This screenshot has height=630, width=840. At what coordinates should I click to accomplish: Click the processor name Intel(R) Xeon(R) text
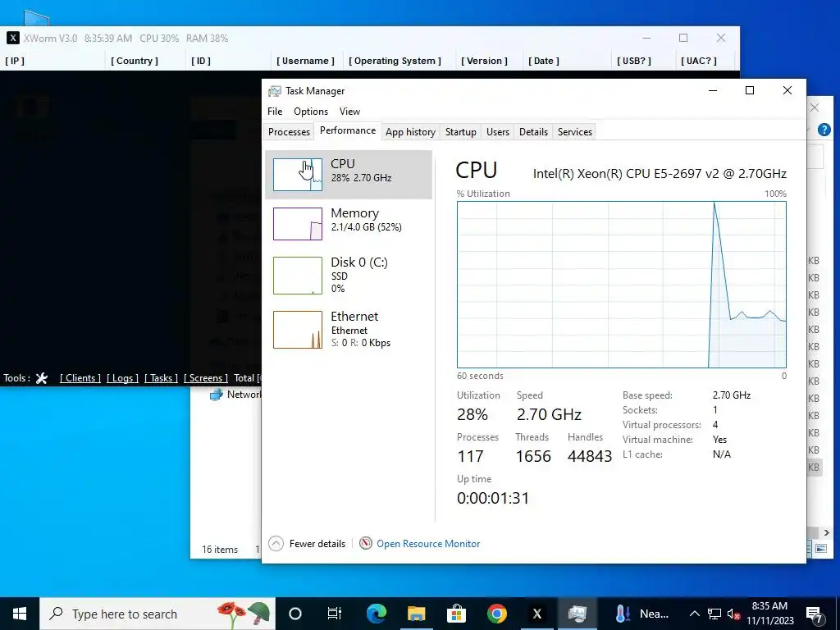coord(660,174)
